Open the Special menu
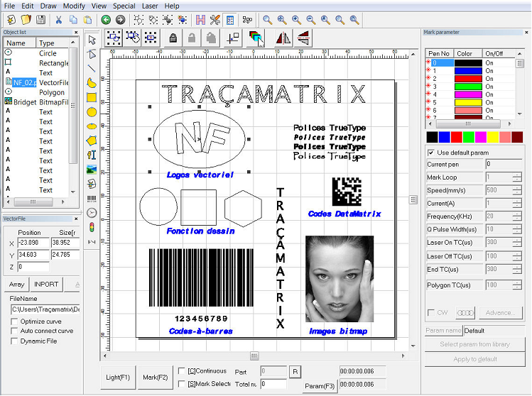 point(124,6)
